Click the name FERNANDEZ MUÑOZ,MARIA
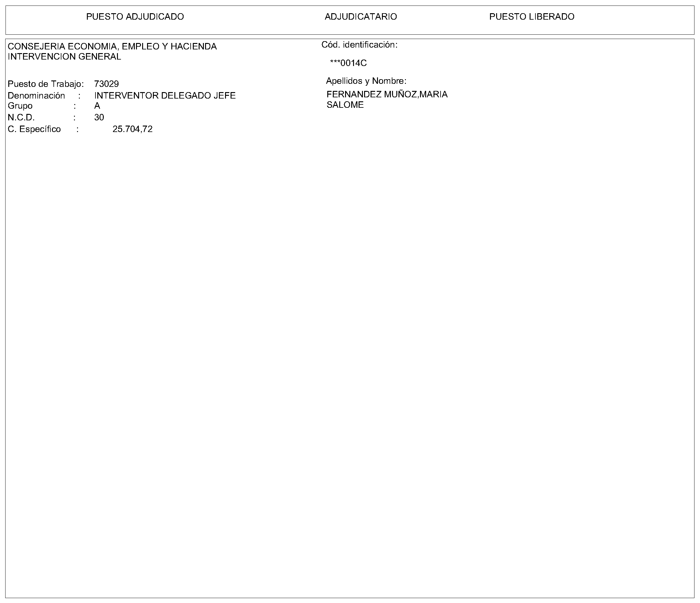The height and width of the screenshot is (603, 700). (x=387, y=94)
